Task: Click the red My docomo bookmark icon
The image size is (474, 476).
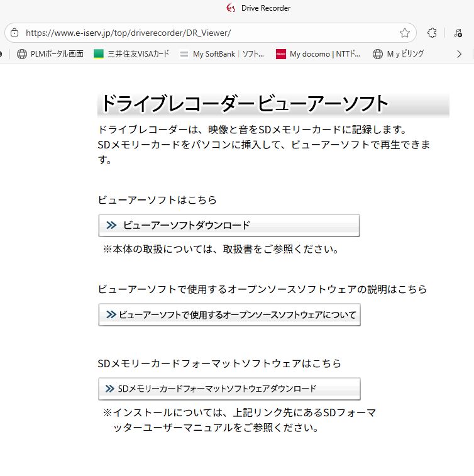Action: click(x=281, y=54)
